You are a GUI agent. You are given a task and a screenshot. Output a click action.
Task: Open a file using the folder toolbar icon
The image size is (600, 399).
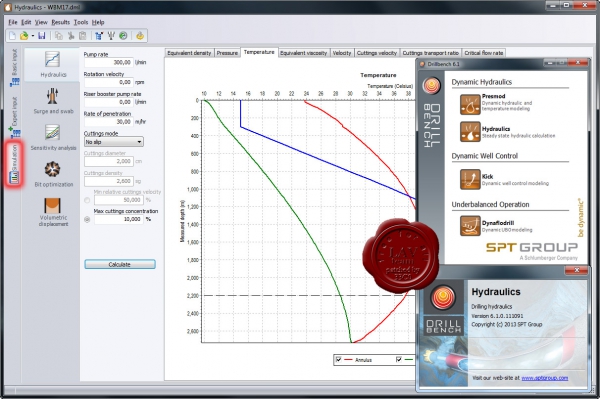click(x=24, y=36)
